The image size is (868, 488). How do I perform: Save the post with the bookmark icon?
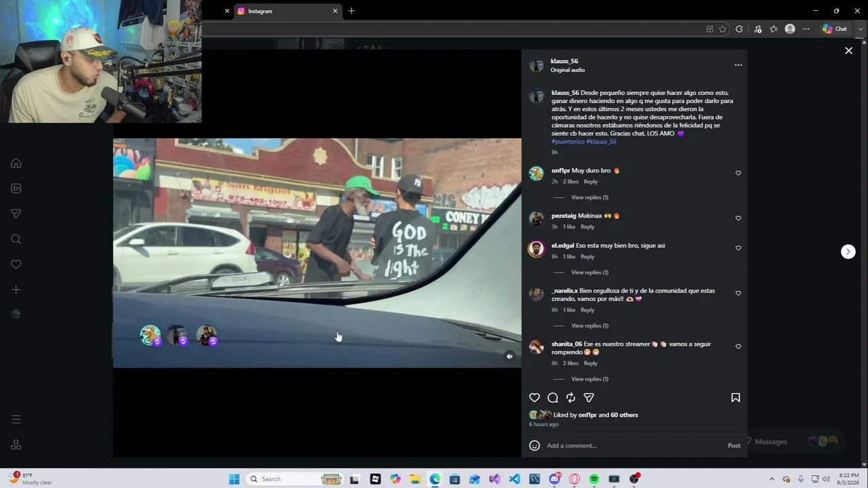(x=736, y=398)
